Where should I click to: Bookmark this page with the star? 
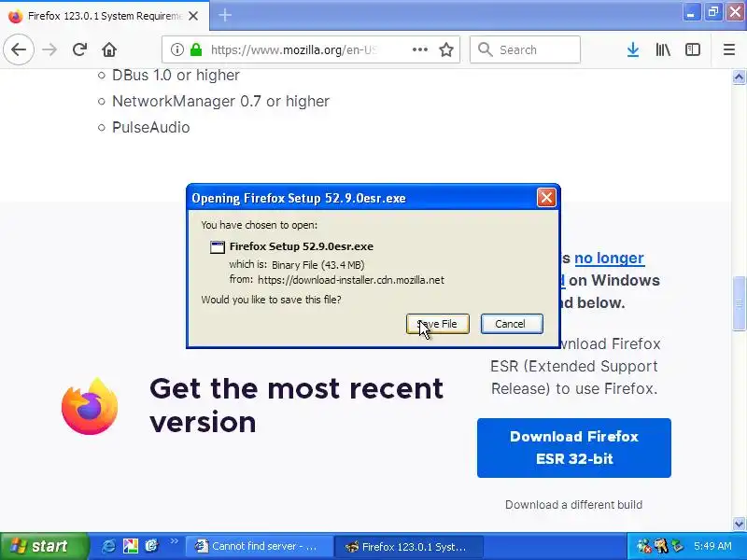coord(446,49)
